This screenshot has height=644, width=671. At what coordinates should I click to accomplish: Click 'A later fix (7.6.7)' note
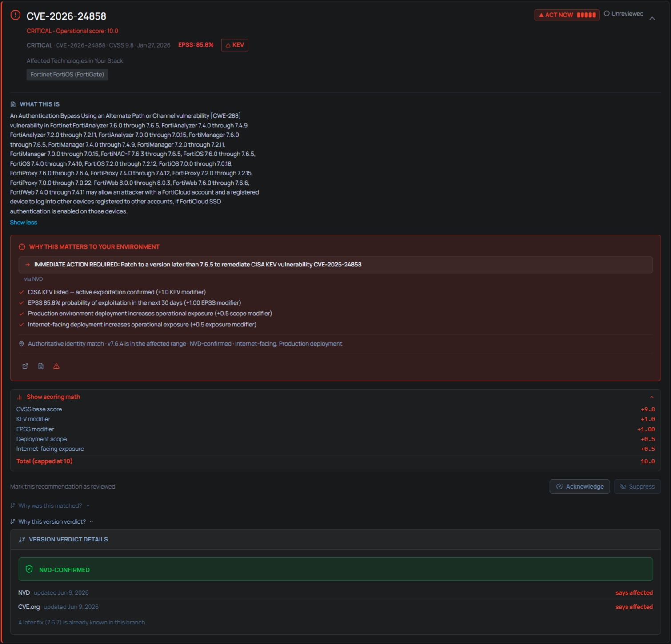pos(82,623)
